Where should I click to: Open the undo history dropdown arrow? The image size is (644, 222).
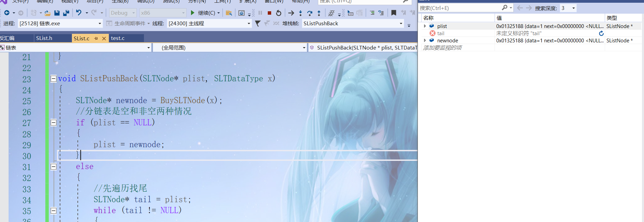click(87, 13)
